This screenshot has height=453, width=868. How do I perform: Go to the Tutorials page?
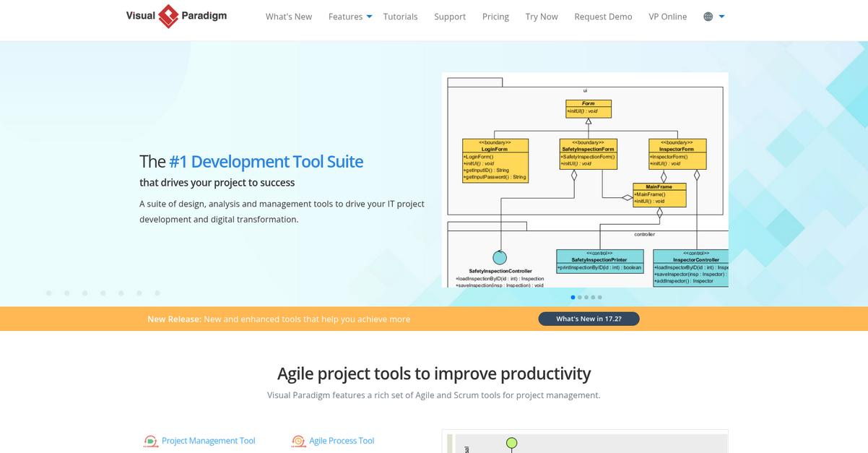(400, 17)
